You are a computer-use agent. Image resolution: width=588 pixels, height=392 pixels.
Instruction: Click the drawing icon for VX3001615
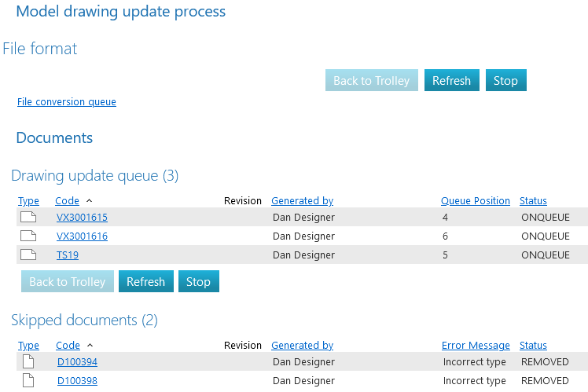pyautogui.click(x=28, y=217)
